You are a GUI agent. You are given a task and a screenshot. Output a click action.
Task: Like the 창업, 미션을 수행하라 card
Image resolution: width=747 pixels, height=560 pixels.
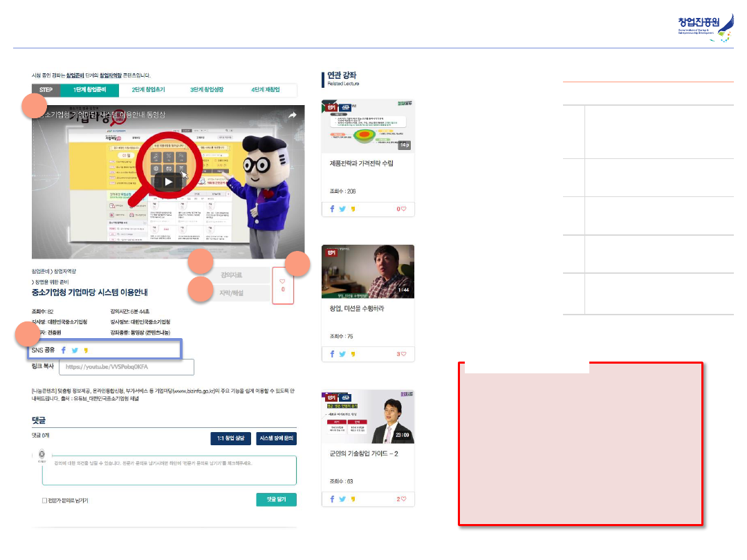(x=402, y=354)
